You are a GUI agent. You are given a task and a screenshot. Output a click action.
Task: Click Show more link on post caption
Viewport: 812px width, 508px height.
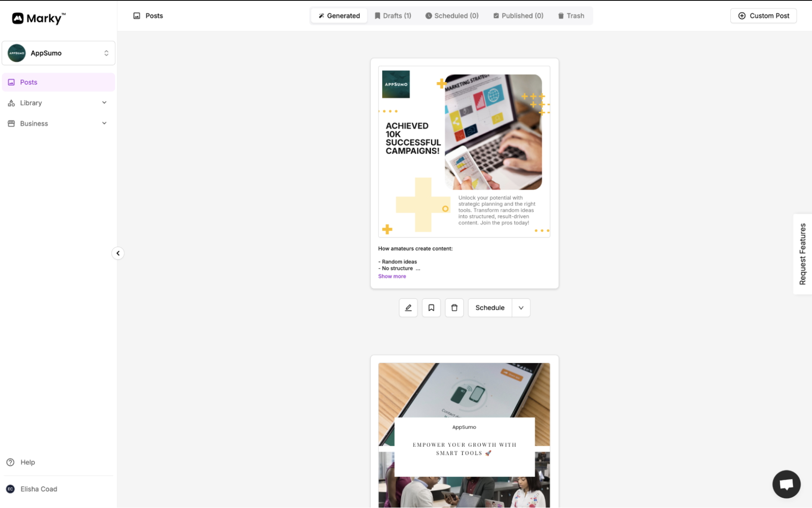pos(392,276)
